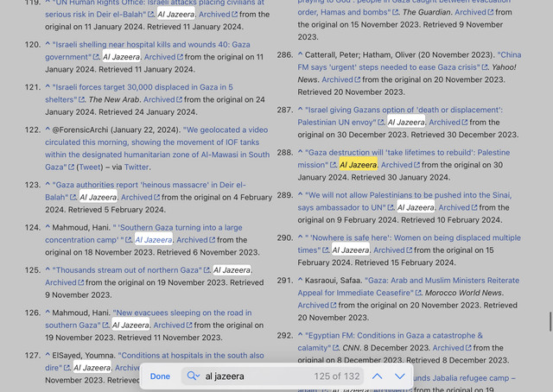
Task: Click Archived link in reference 289
Action: pyautogui.click(x=458, y=207)
